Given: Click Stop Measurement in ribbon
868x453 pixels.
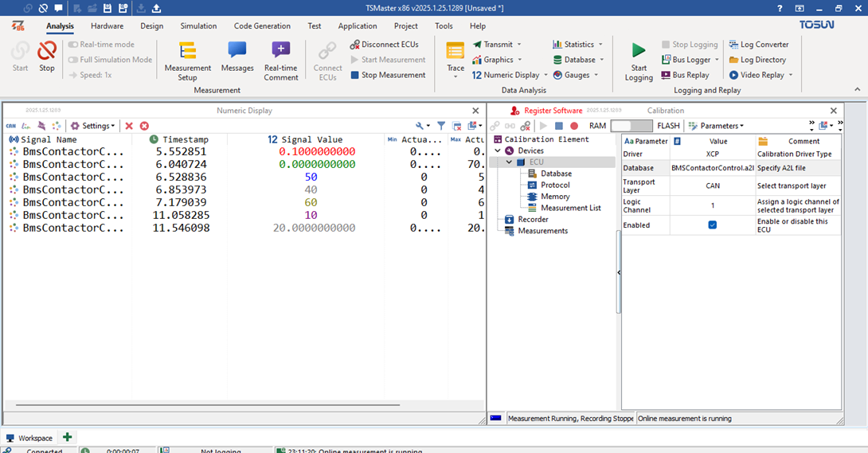Looking at the screenshot, I should pos(388,75).
